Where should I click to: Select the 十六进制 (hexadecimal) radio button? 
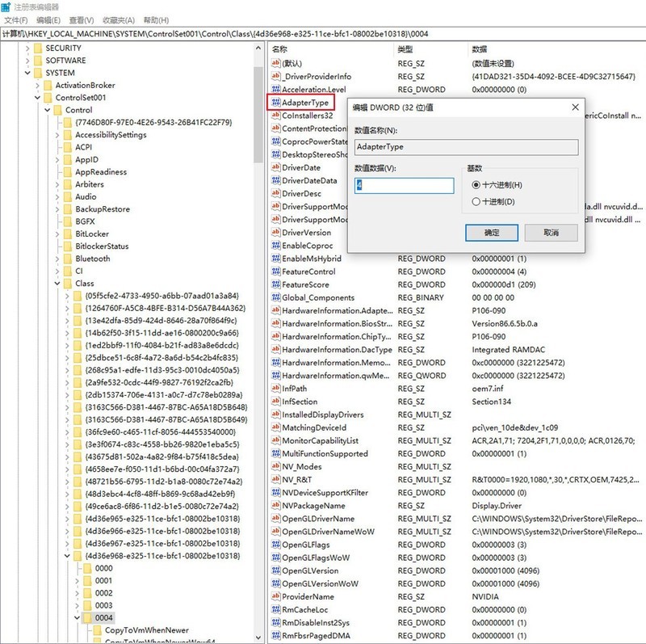tap(475, 185)
